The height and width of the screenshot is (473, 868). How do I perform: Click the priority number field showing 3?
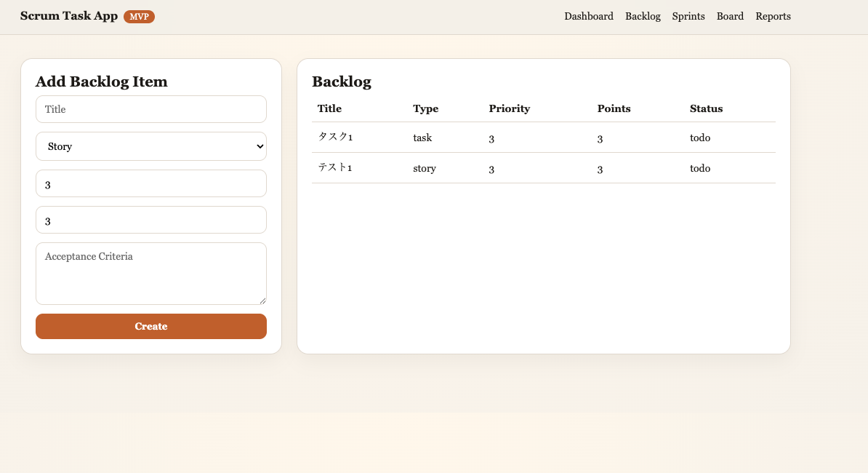pyautogui.click(x=150, y=184)
